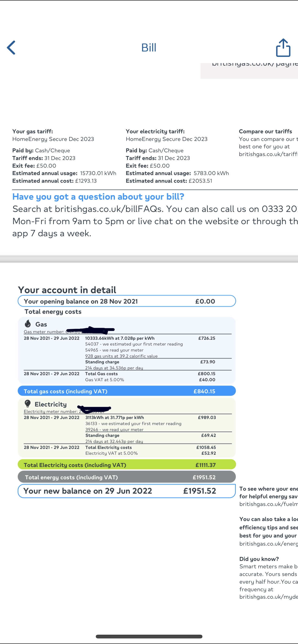Tap the back arrow icon
The height and width of the screenshot is (644, 298).
tap(11, 48)
